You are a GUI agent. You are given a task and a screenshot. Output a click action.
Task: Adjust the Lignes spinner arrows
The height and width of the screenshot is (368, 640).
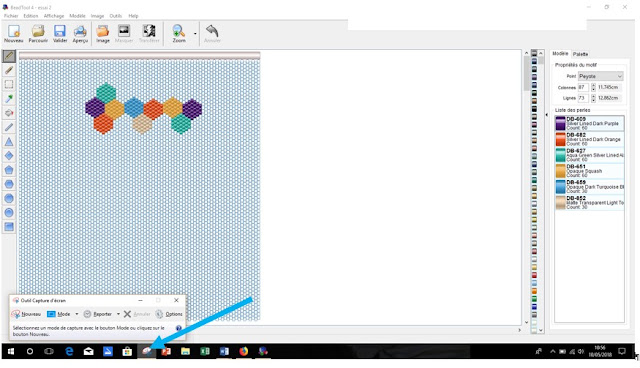[x=593, y=98]
